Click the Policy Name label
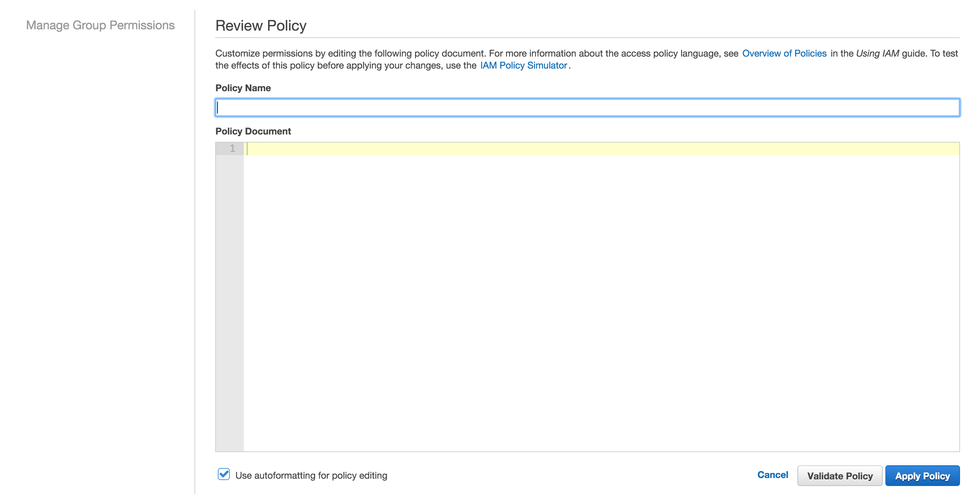980x494 pixels. (243, 88)
